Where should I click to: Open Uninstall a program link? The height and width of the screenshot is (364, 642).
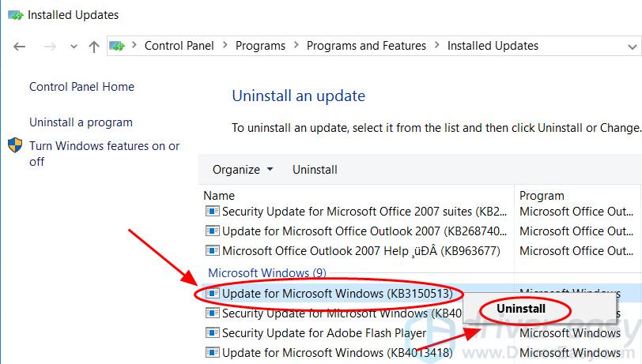click(81, 122)
